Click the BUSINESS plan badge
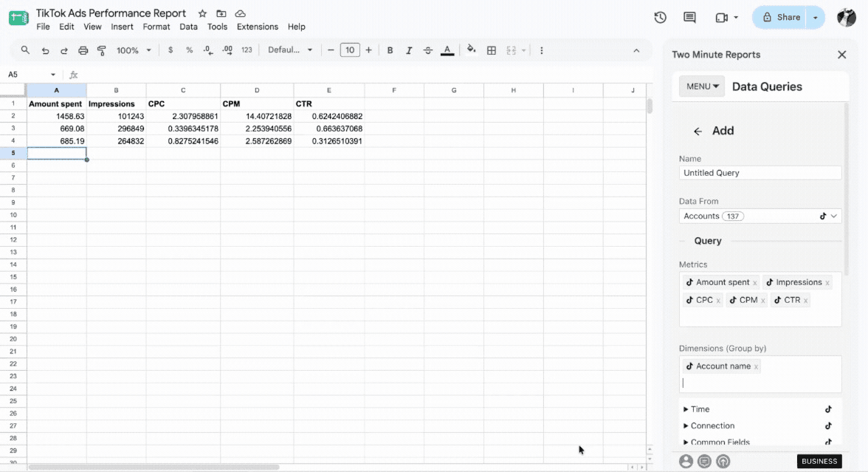 coord(819,461)
